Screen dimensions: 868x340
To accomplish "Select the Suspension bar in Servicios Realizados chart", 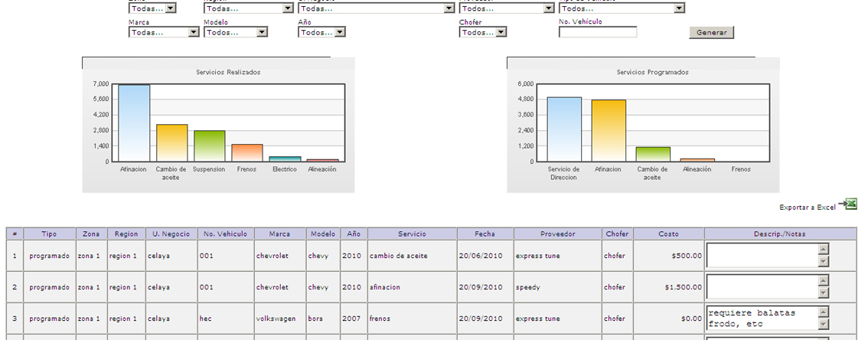I will 209,145.
